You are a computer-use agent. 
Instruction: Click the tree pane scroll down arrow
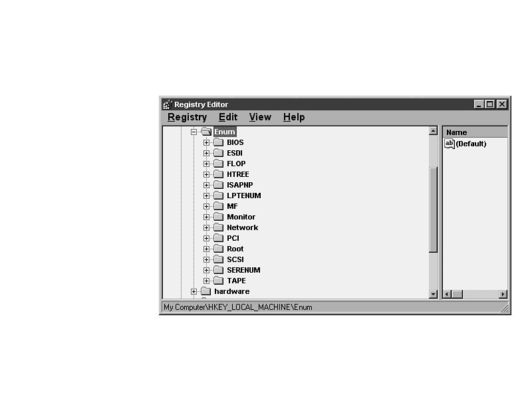(433, 294)
